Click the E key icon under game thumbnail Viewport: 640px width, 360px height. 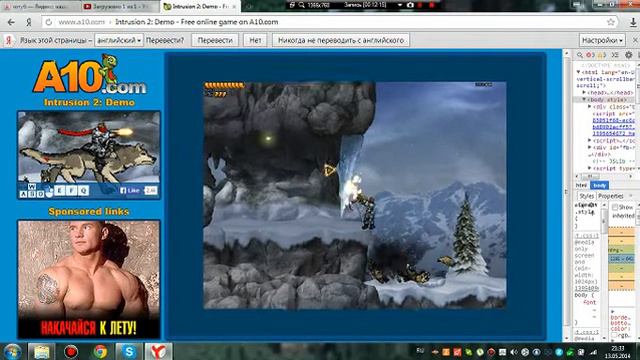coord(60,190)
